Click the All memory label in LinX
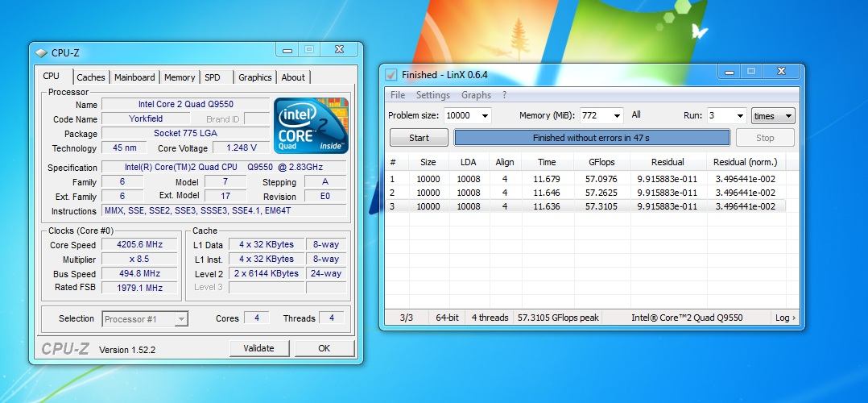This screenshot has width=868, height=403. 636,114
